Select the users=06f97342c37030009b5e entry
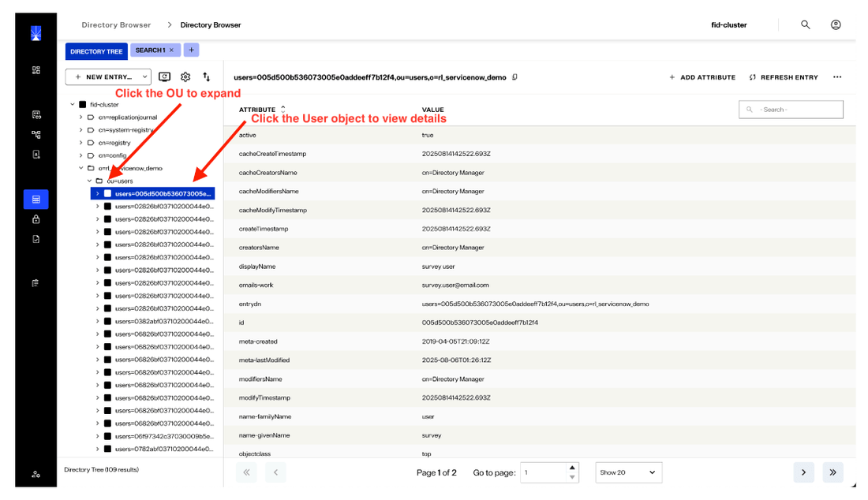 [x=164, y=436]
